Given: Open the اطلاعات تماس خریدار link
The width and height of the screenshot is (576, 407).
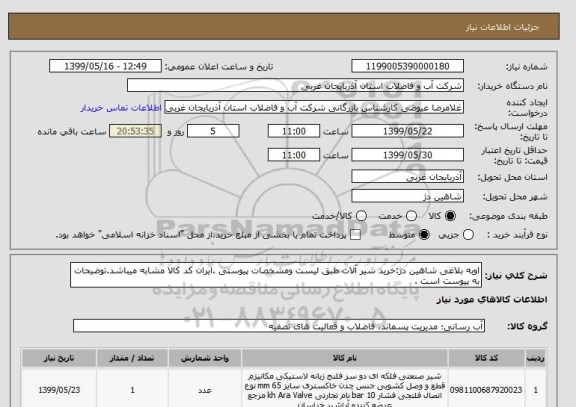Looking at the screenshot, I should [121, 108].
